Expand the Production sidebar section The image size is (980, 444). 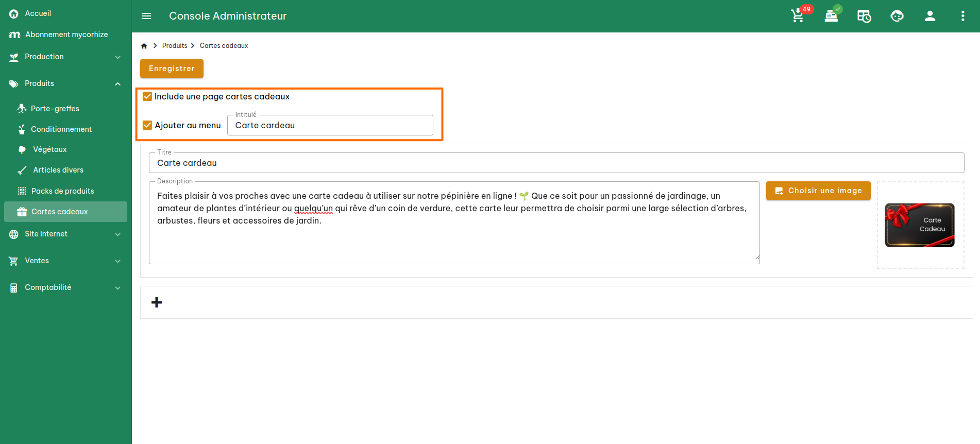click(x=65, y=57)
